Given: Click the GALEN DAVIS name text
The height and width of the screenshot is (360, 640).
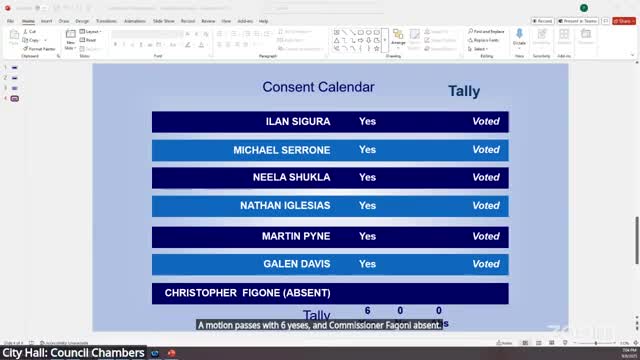Looking at the screenshot, I should (x=297, y=264).
